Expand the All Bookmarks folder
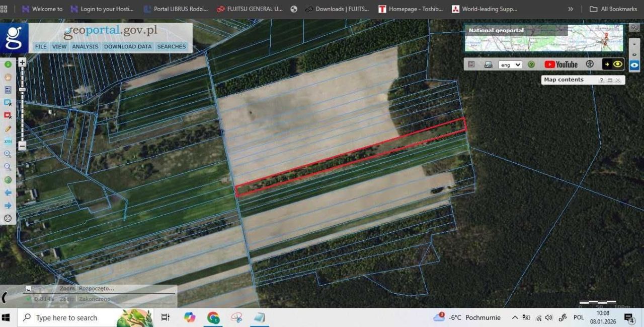The width and height of the screenshot is (644, 327). (613, 9)
